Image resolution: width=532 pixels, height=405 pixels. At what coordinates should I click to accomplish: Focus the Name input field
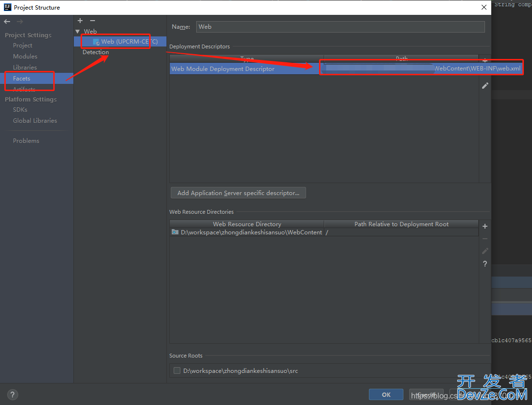(x=340, y=27)
